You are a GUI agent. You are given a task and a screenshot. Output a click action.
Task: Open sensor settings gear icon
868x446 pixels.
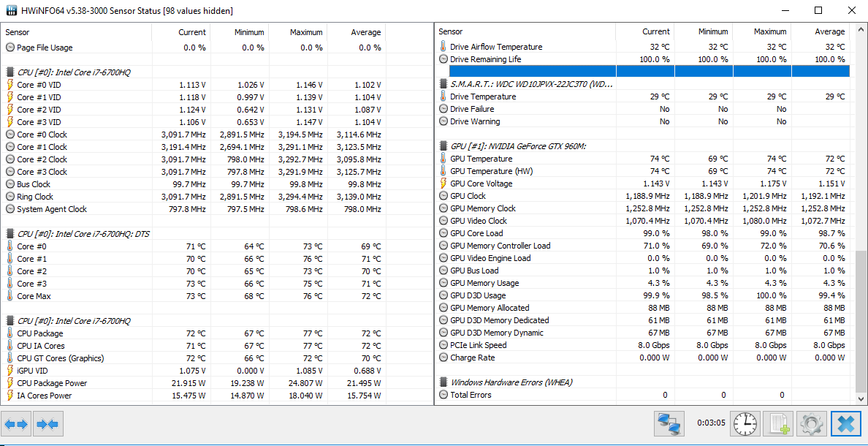tap(812, 424)
